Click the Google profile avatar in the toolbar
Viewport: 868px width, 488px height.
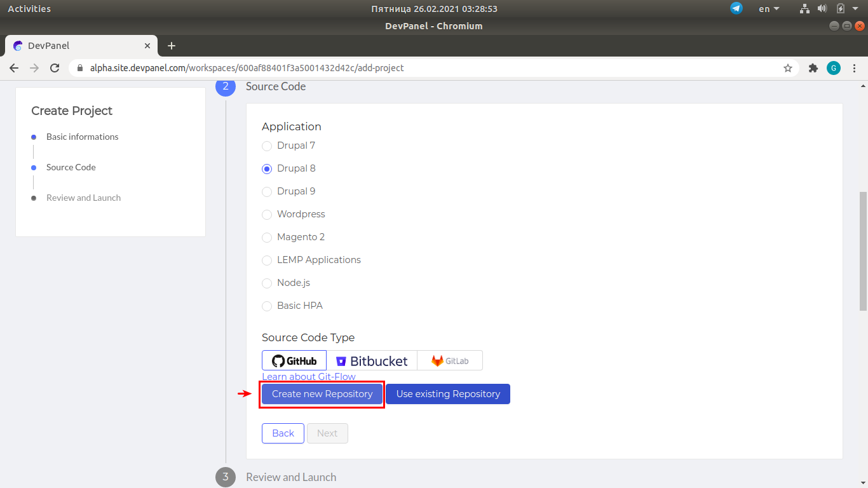[x=834, y=67]
